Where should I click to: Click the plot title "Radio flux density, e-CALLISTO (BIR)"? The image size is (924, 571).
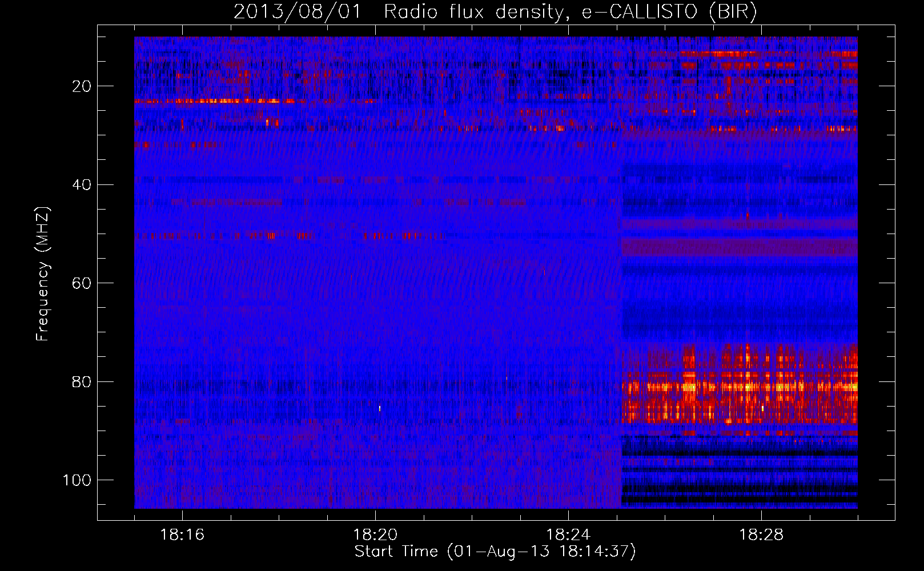point(571,12)
